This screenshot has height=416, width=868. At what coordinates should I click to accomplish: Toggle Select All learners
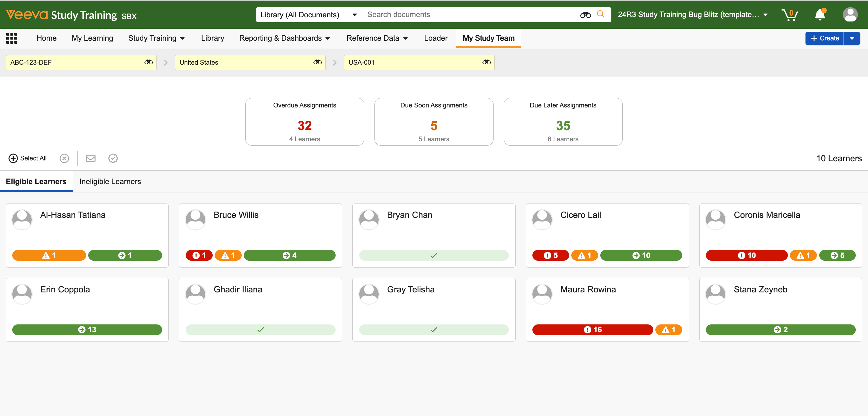point(28,158)
